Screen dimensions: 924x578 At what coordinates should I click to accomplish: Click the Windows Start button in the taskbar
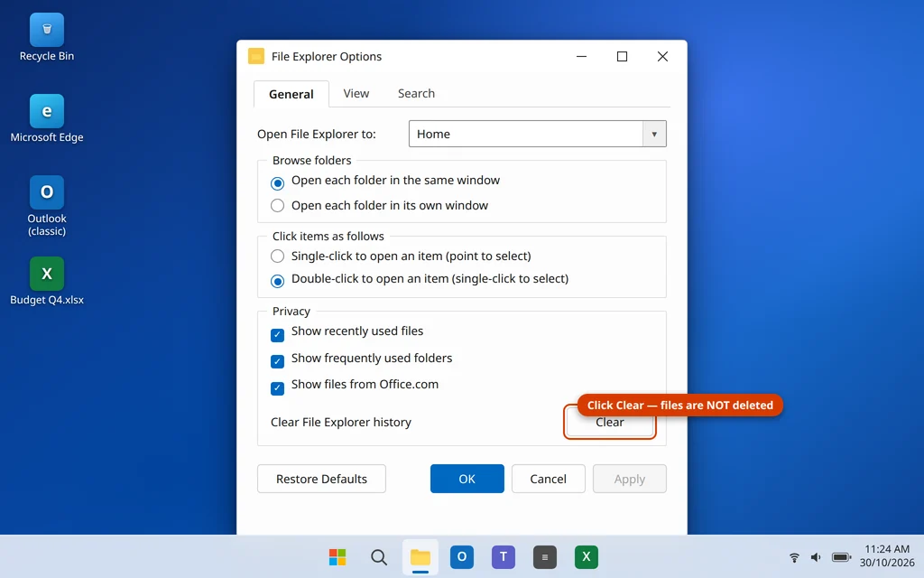(337, 556)
